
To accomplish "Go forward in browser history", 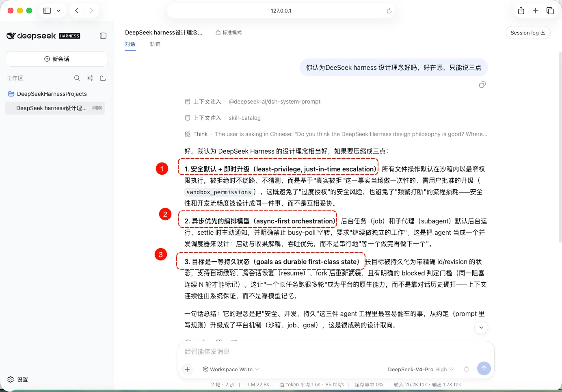I will point(91,11).
